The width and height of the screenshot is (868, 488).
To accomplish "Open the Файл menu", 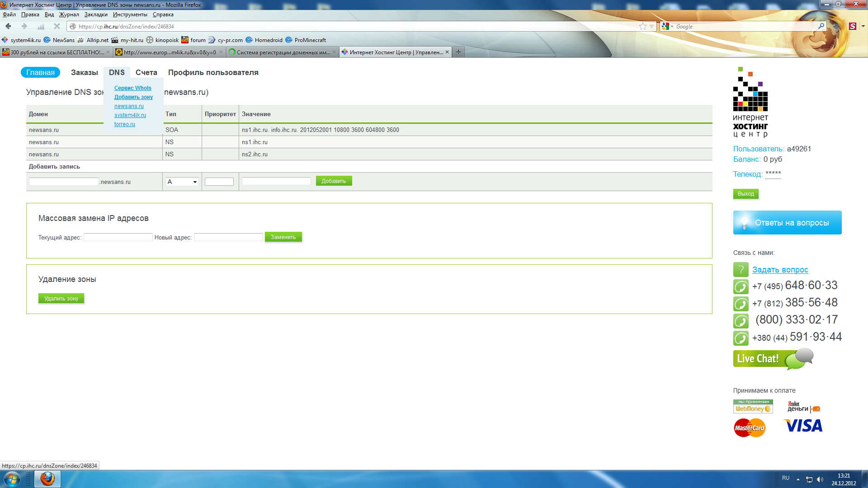I will 9,14.
